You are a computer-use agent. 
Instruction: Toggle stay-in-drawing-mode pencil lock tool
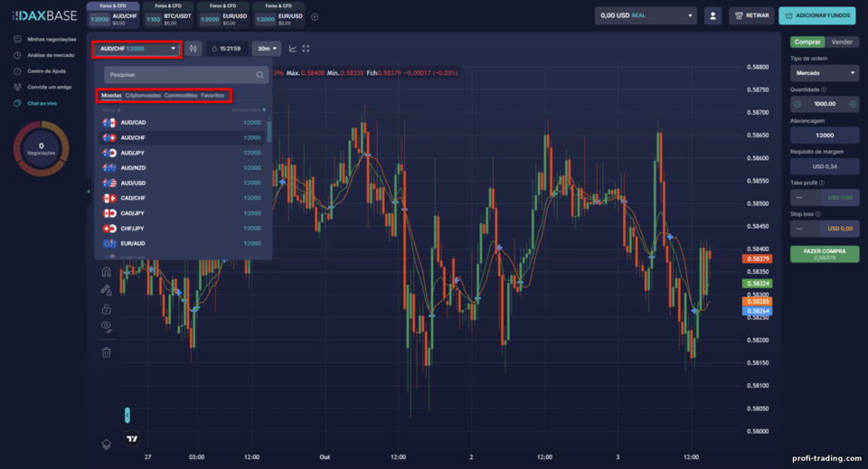(107, 290)
